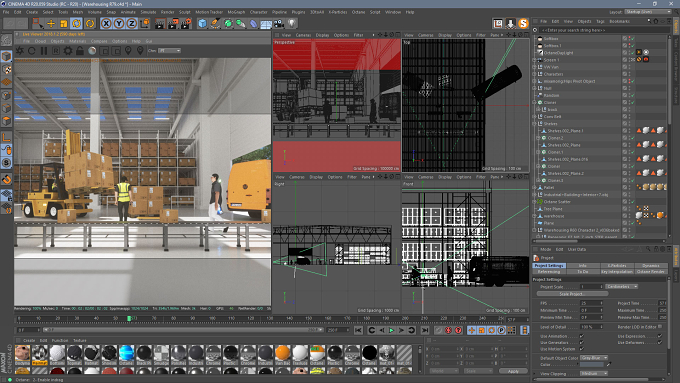Toggle the autokeying button
Viewport: 680px width, 383px height.
tap(449, 331)
